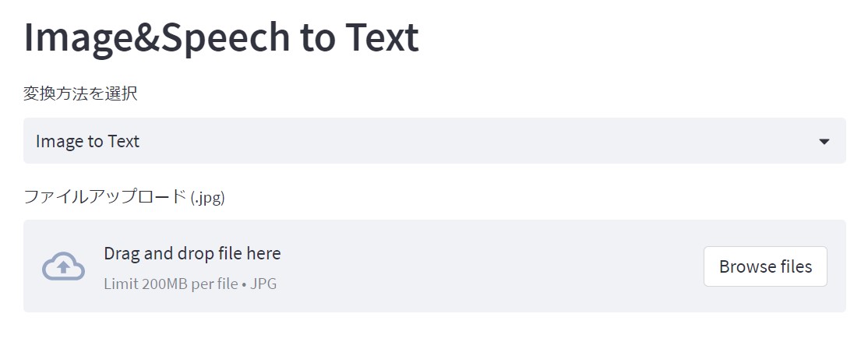Click the 変換方法を選択 label
Screen dimensions: 868x342
[80, 94]
